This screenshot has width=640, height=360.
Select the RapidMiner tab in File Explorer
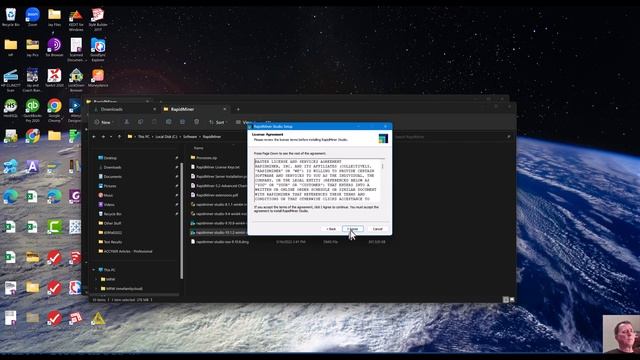click(x=182, y=109)
